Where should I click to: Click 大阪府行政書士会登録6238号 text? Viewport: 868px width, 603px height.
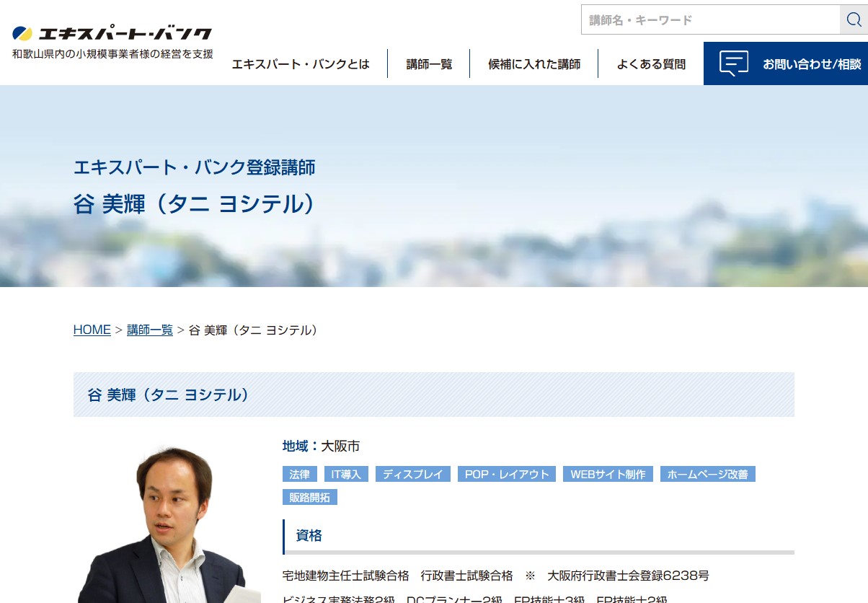[x=629, y=576]
